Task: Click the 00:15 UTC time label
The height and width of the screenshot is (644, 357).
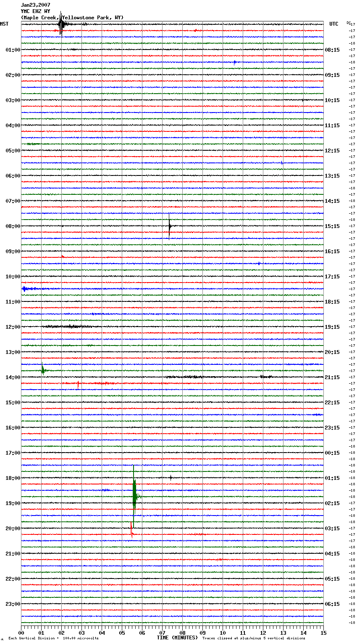Action: point(332,453)
